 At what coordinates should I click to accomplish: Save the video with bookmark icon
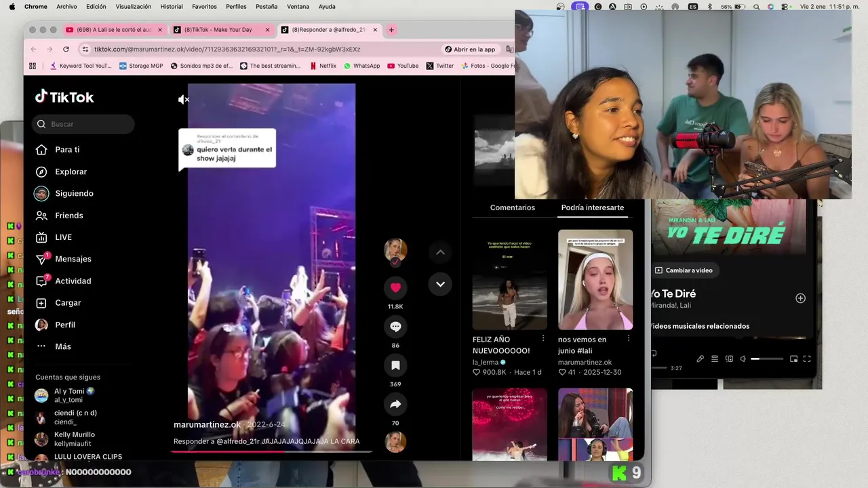395,366
